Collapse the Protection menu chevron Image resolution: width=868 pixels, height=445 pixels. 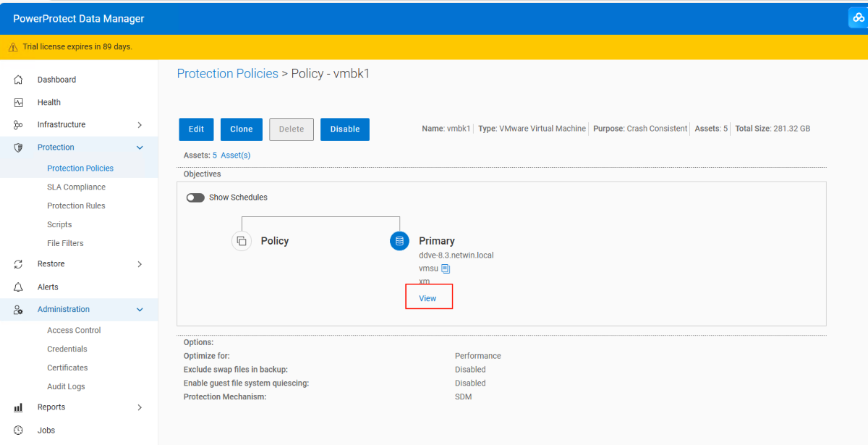[140, 148]
